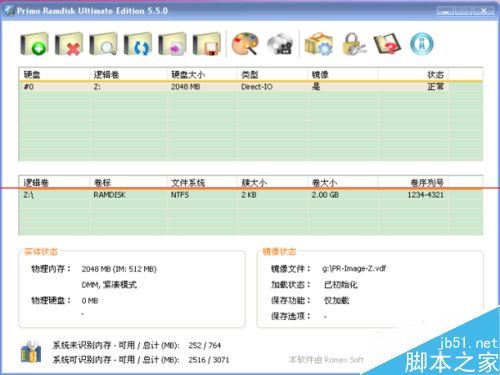Click the load image disk icon
The height and width of the screenshot is (375, 500).
(172, 44)
